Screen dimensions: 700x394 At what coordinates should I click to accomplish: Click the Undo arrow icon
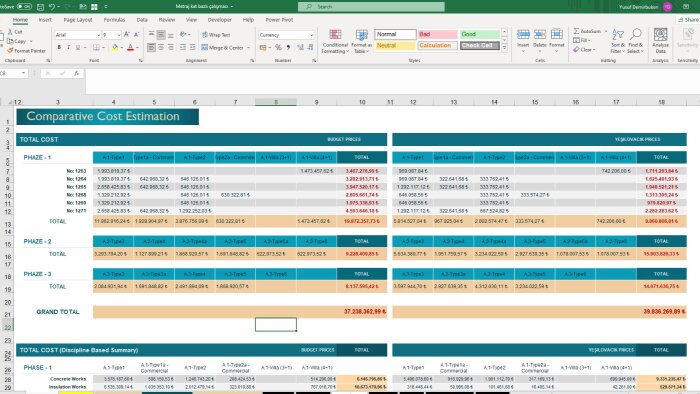(x=52, y=7)
